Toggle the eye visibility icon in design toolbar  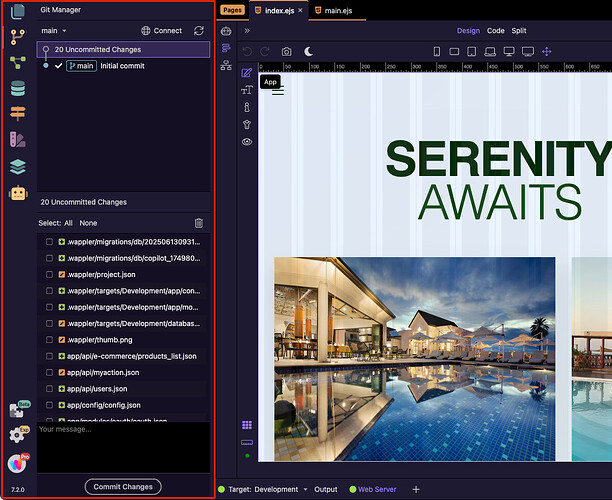point(247,142)
